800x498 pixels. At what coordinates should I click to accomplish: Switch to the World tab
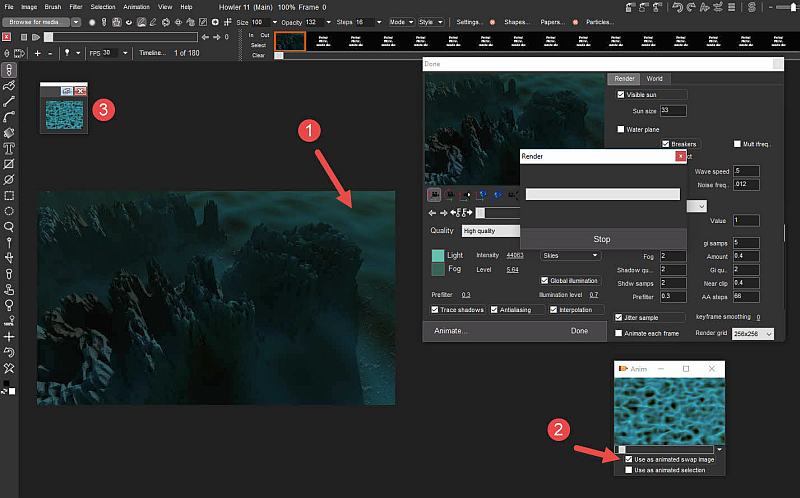coord(654,78)
